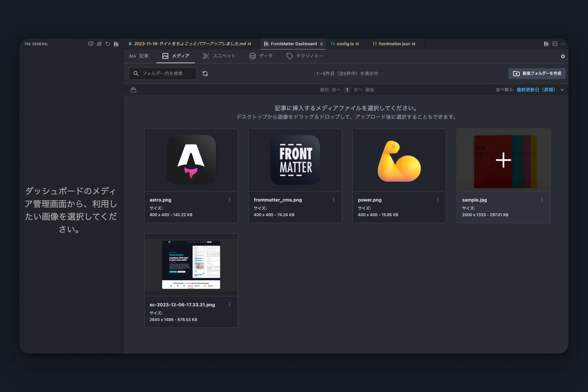Open the options menu for astro.png
This screenshot has width=588, height=392.
point(230,200)
